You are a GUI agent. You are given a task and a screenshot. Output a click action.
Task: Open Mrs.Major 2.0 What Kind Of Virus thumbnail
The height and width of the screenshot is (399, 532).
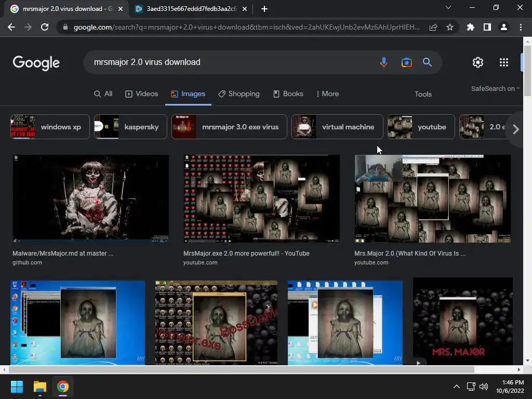pyautogui.click(x=433, y=199)
